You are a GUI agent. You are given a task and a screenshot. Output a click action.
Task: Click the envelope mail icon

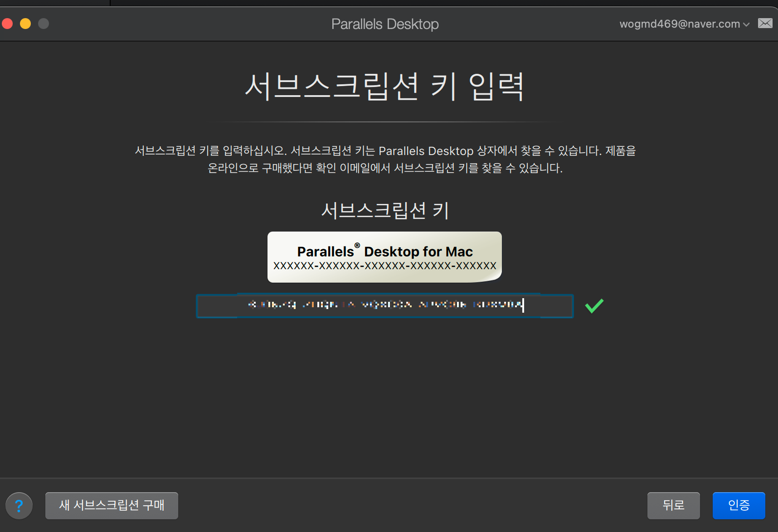coord(765,23)
